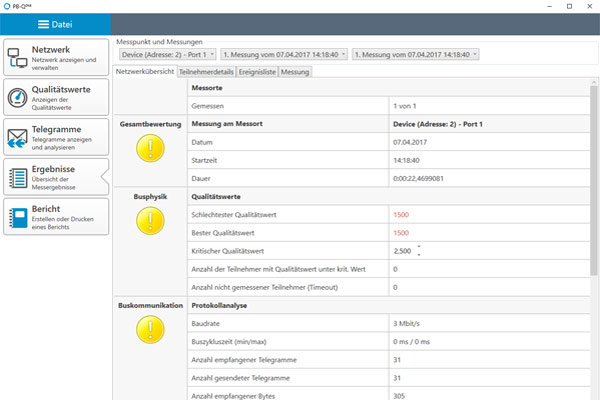
Task: Expand the second Messung vom 07.04.2017 dropdown
Action: (x=416, y=54)
